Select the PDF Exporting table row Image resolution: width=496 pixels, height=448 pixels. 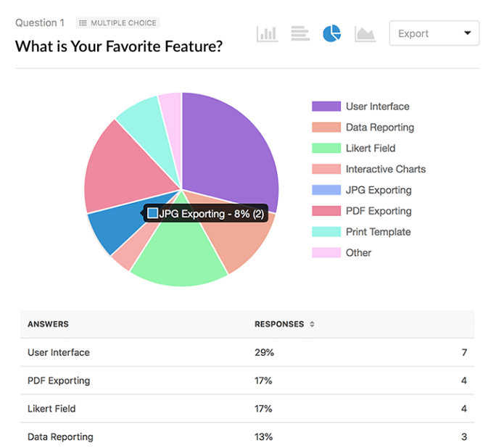[247, 381]
